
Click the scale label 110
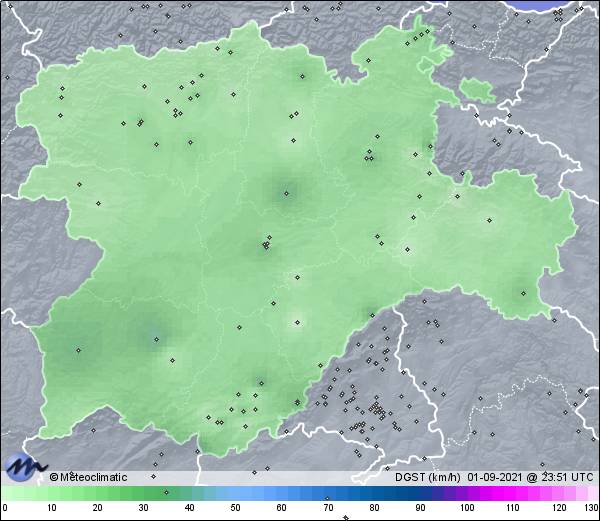pos(513,508)
